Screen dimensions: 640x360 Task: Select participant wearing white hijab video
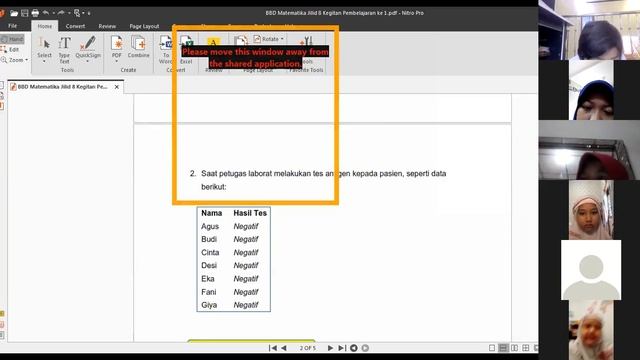[591, 210]
